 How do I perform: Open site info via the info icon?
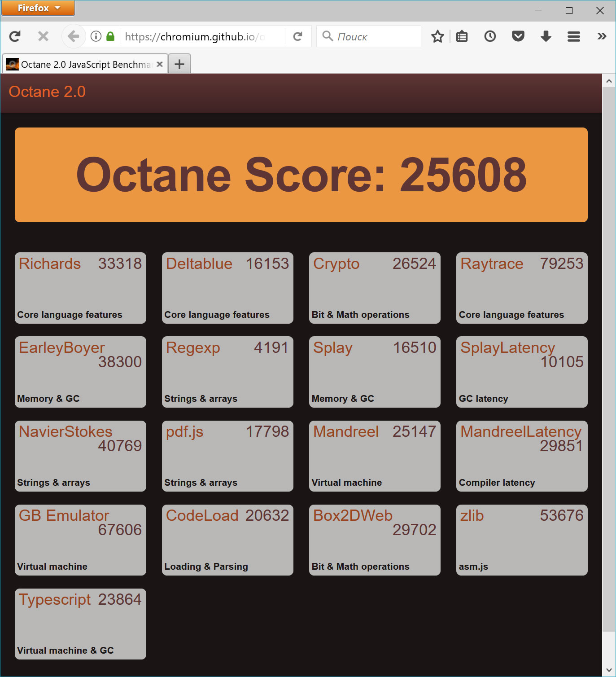pyautogui.click(x=96, y=36)
